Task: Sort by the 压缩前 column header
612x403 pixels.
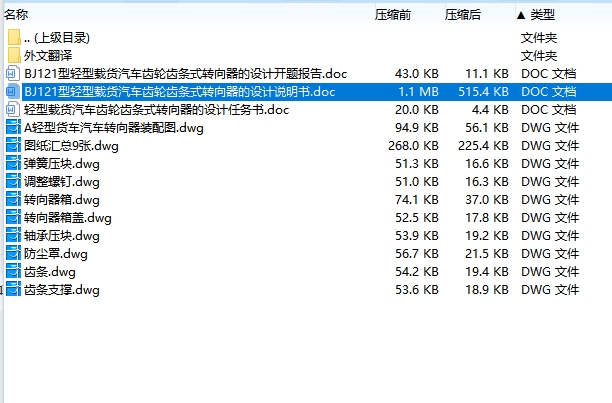Action: click(393, 15)
